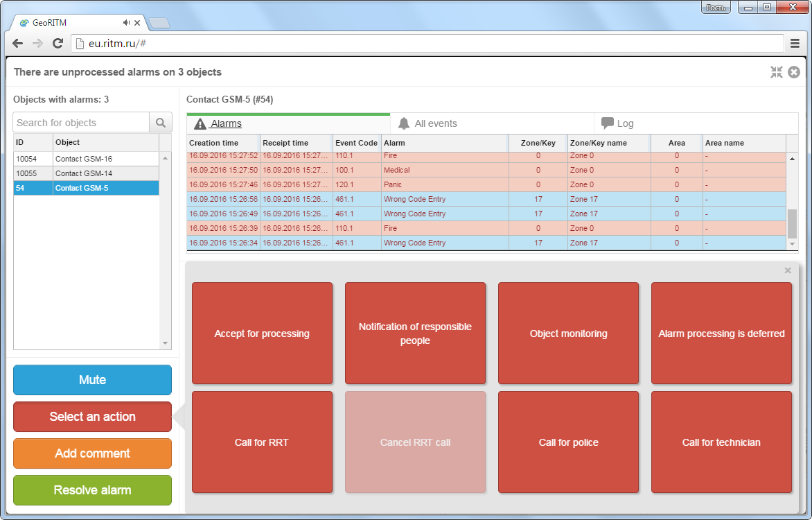Click the Search for objects field

81,123
